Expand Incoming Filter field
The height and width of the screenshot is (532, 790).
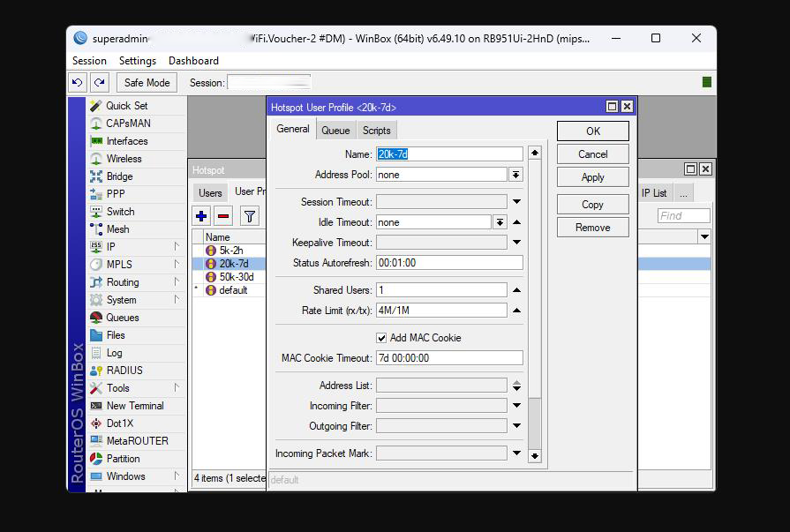517,406
